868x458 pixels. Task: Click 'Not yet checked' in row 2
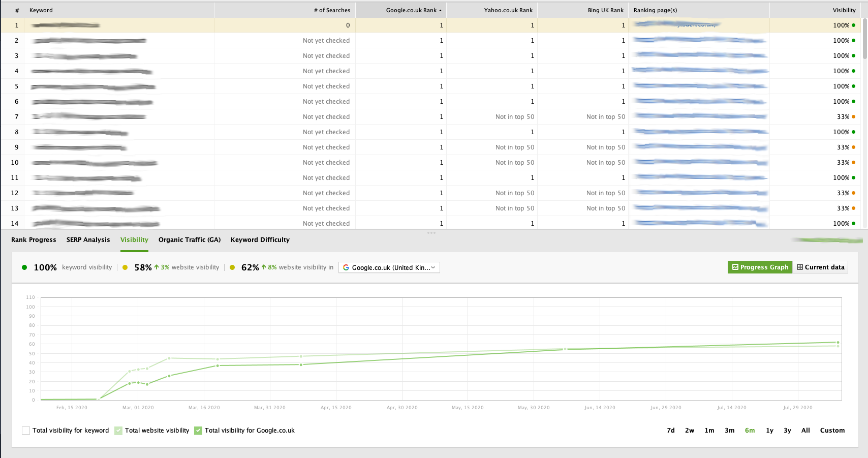tap(326, 41)
